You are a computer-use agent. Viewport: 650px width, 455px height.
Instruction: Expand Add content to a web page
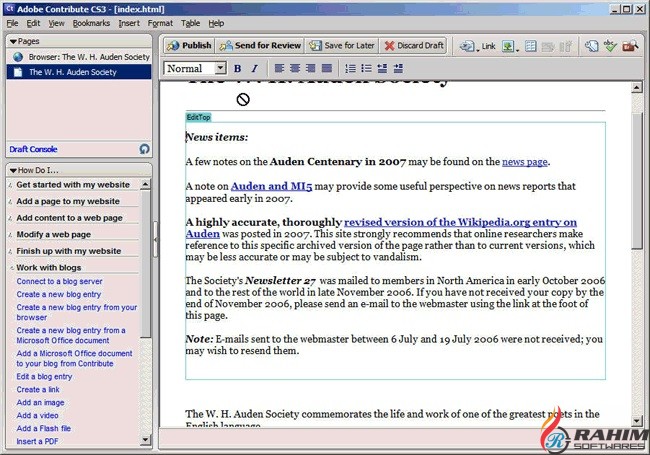tap(69, 218)
